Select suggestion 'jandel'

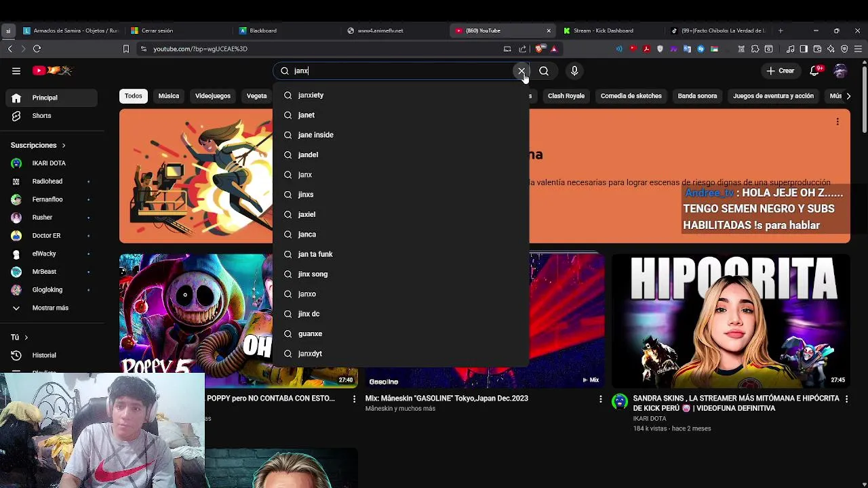(x=401, y=155)
